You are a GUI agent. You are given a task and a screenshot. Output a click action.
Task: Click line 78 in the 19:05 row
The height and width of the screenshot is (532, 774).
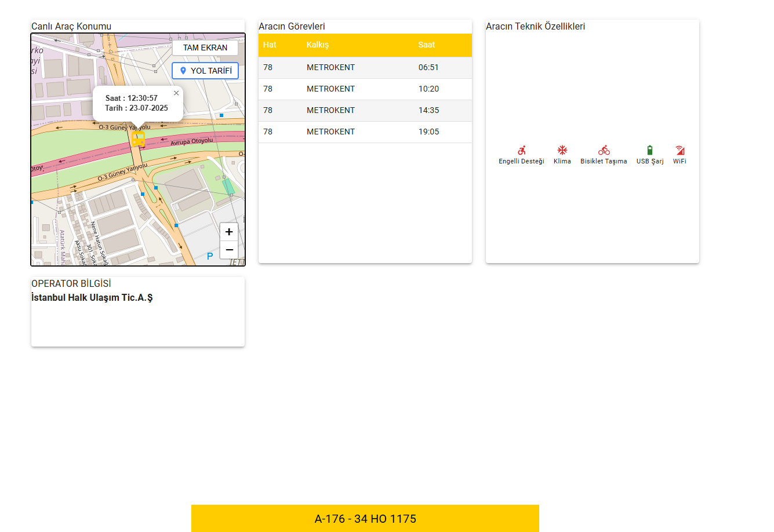[268, 132]
